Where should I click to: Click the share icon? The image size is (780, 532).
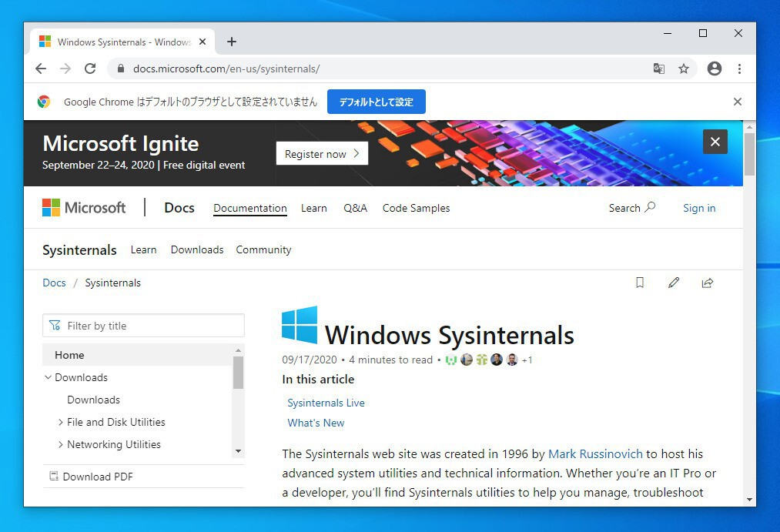(708, 283)
